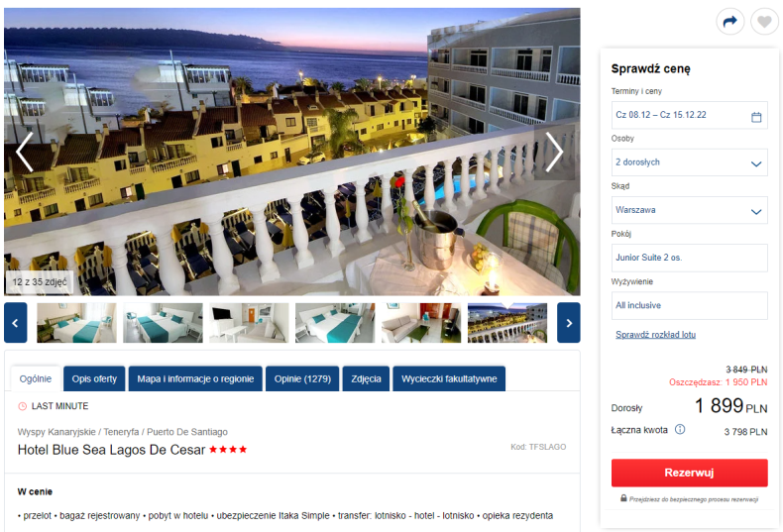Select the first bedroom thumbnail
The image size is (783, 532).
pos(76,323)
